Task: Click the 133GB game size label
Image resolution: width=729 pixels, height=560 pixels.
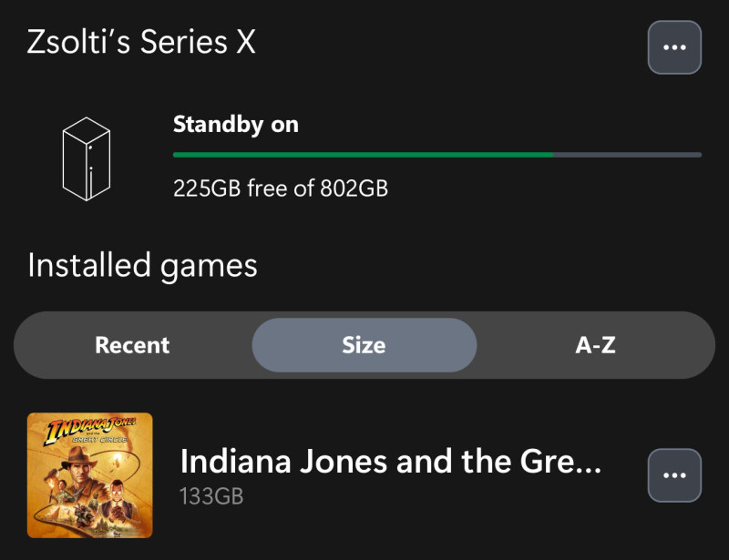Action: click(x=211, y=496)
